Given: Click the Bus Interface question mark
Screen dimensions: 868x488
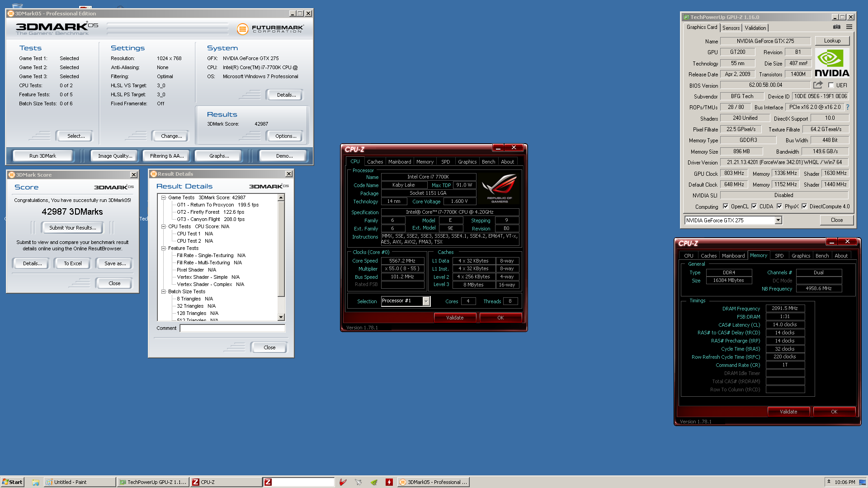Looking at the screenshot, I should click(x=848, y=107).
